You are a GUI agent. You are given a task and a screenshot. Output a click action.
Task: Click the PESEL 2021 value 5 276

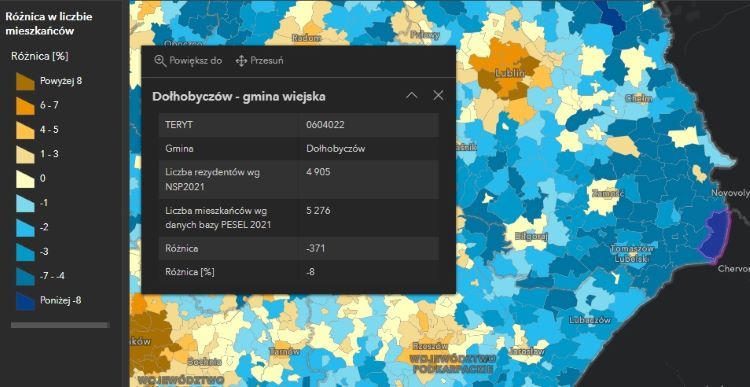[x=318, y=210]
